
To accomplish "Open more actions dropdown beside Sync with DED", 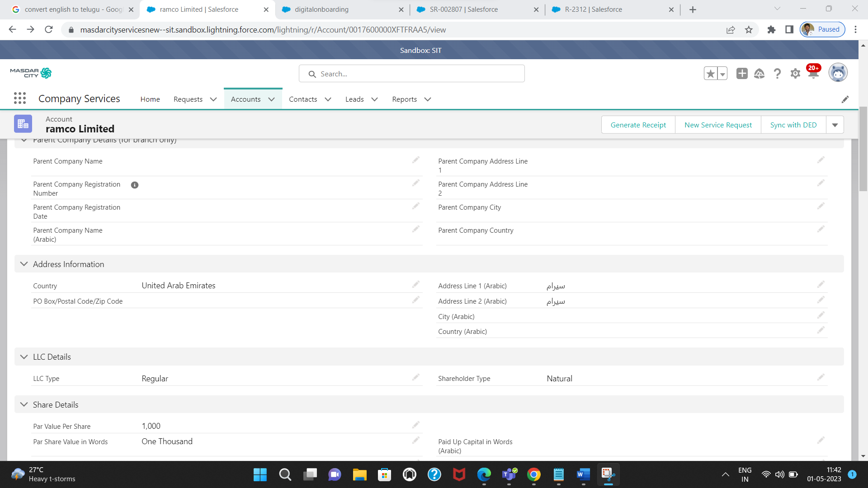I will (835, 125).
